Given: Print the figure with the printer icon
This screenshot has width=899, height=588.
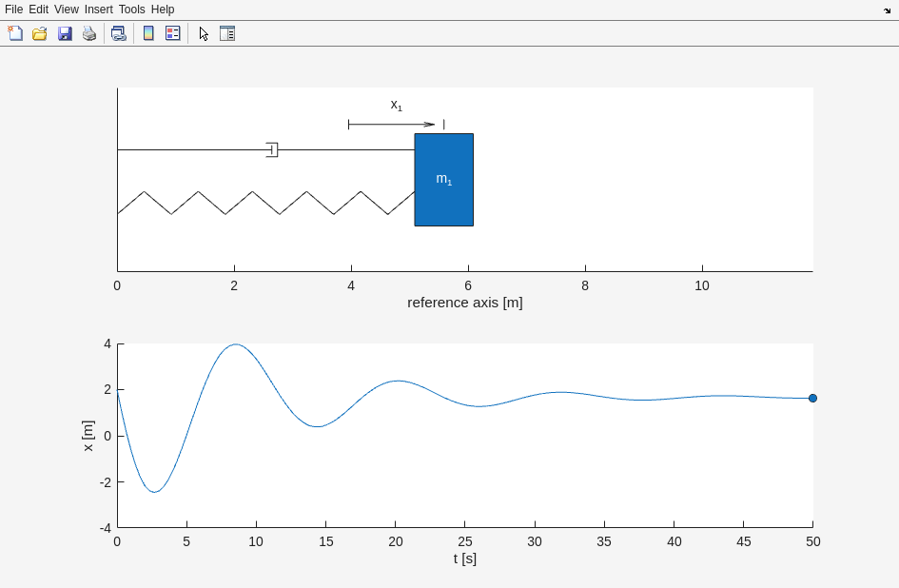Looking at the screenshot, I should coord(89,33).
